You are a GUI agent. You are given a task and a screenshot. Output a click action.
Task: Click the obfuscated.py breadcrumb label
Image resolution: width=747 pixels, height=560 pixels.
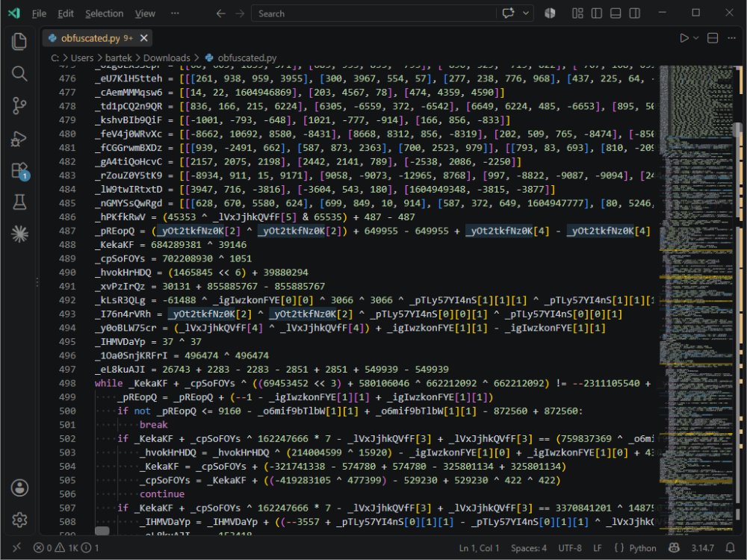click(247, 57)
